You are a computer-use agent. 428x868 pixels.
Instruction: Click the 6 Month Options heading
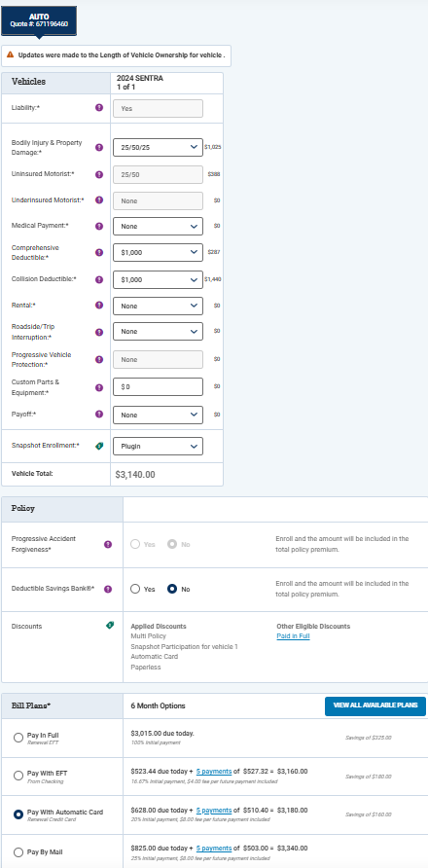coord(158,705)
